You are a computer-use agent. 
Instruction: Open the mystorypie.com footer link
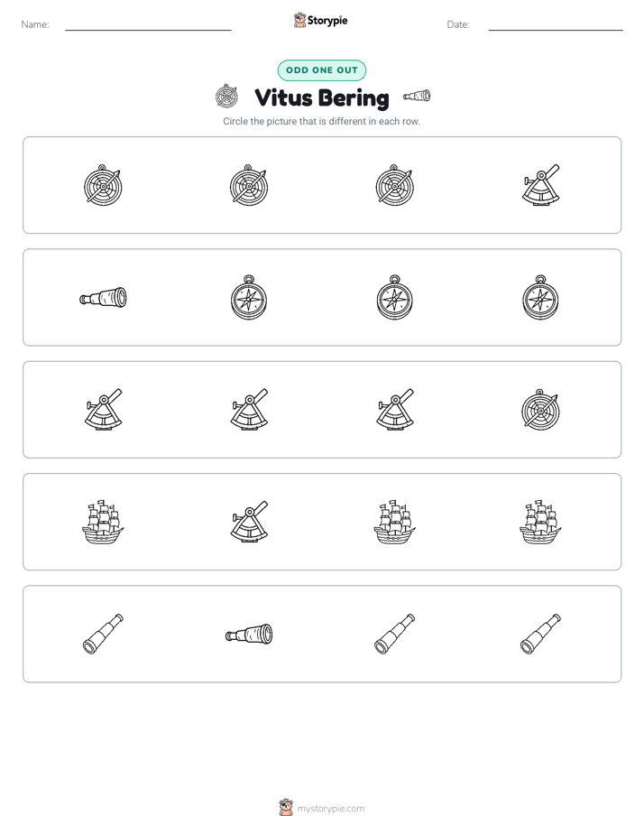tap(322, 809)
